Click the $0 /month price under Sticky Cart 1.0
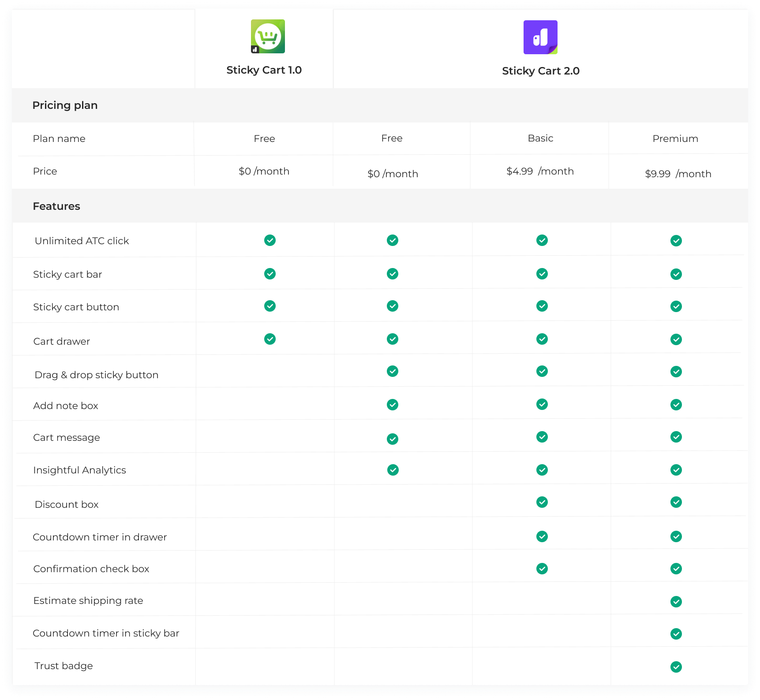 (264, 171)
